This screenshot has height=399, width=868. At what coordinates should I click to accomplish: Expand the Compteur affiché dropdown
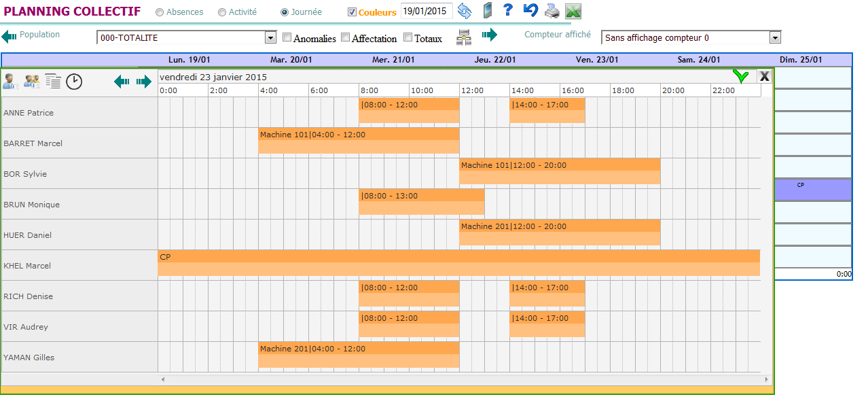775,38
